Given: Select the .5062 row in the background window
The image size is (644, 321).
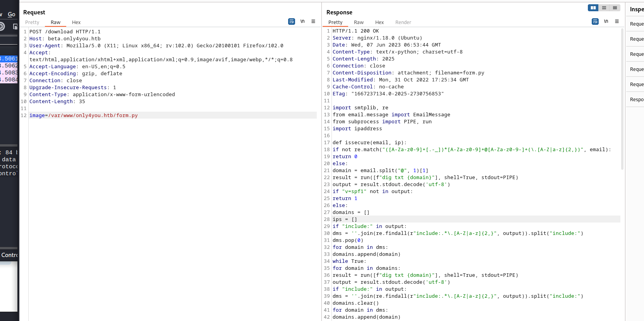Looking at the screenshot, I should [x=9, y=66].
